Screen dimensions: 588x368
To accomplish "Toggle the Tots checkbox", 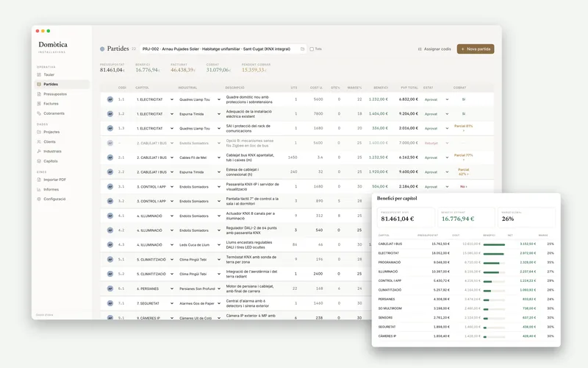I will 312,49.
